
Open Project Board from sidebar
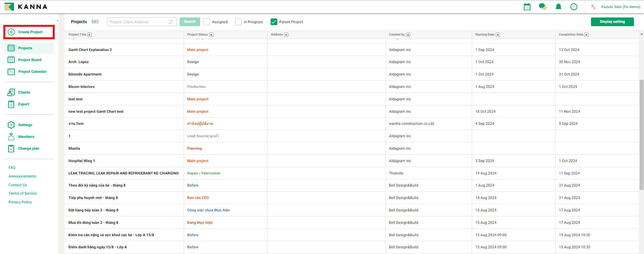[x=30, y=60]
